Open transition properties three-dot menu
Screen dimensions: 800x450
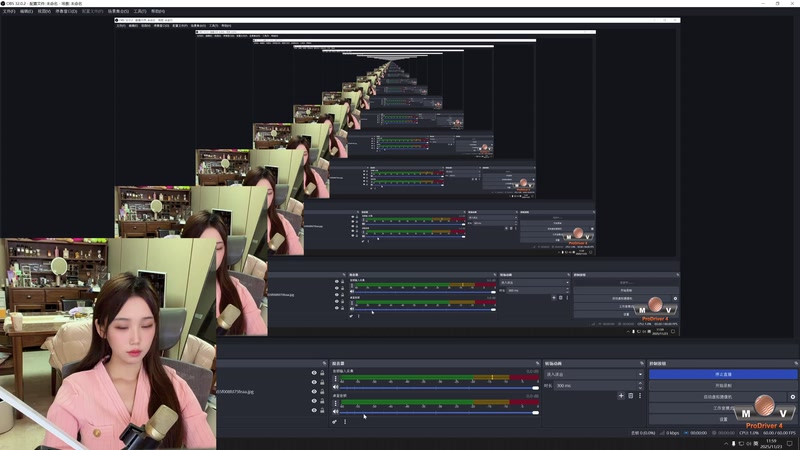(x=640, y=395)
